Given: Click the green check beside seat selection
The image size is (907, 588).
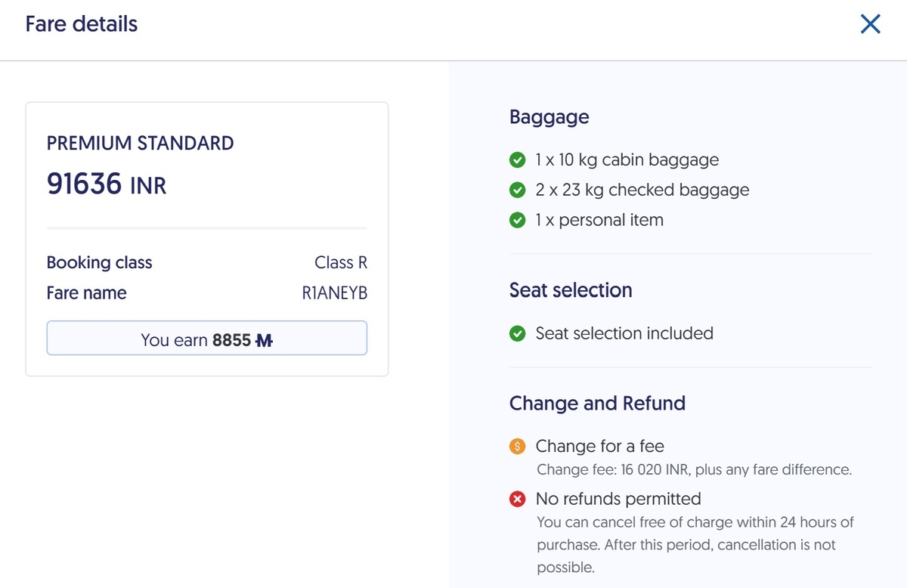Looking at the screenshot, I should pyautogui.click(x=518, y=333).
